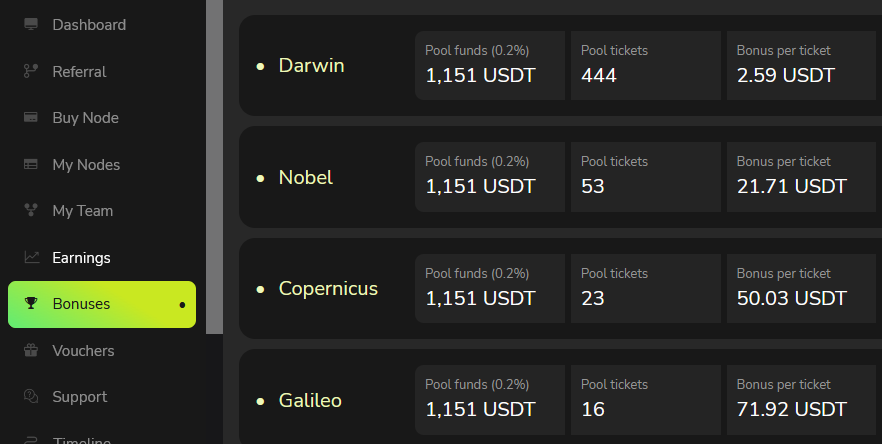Click the Referral branch icon
The width and height of the screenshot is (882, 444).
click(31, 71)
